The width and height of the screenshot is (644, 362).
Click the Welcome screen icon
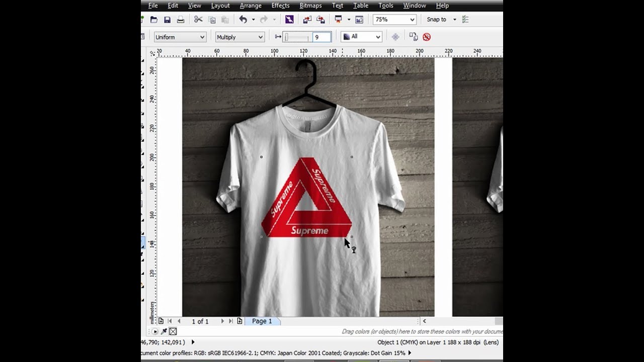point(359,20)
